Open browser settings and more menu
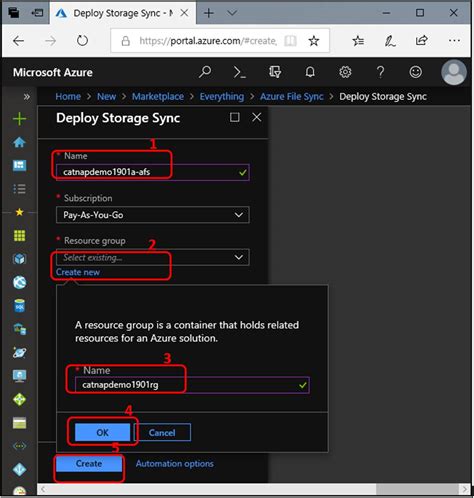This screenshot has height=498, width=474. [454, 41]
